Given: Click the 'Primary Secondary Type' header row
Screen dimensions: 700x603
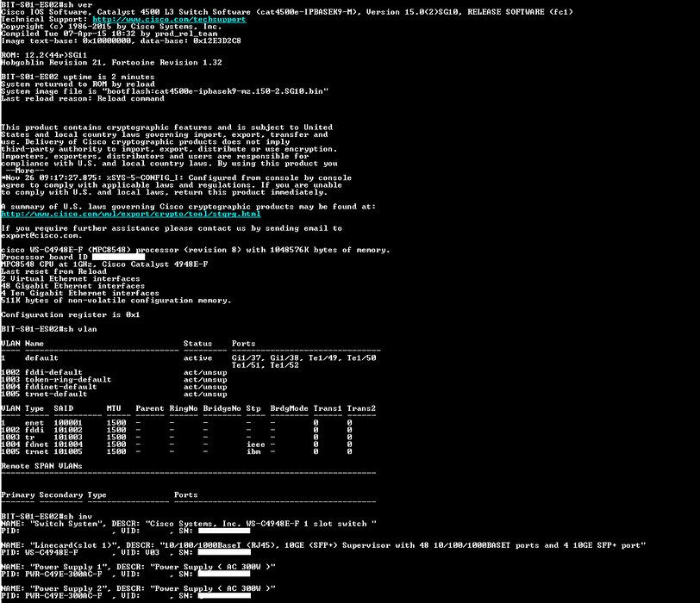Looking at the screenshot, I should click(x=53, y=495).
